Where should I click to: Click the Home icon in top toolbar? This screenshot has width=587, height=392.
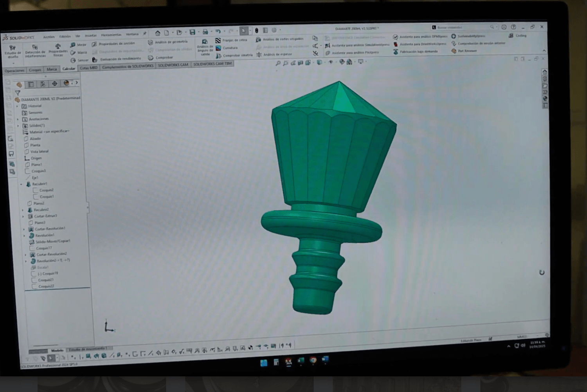(x=157, y=33)
